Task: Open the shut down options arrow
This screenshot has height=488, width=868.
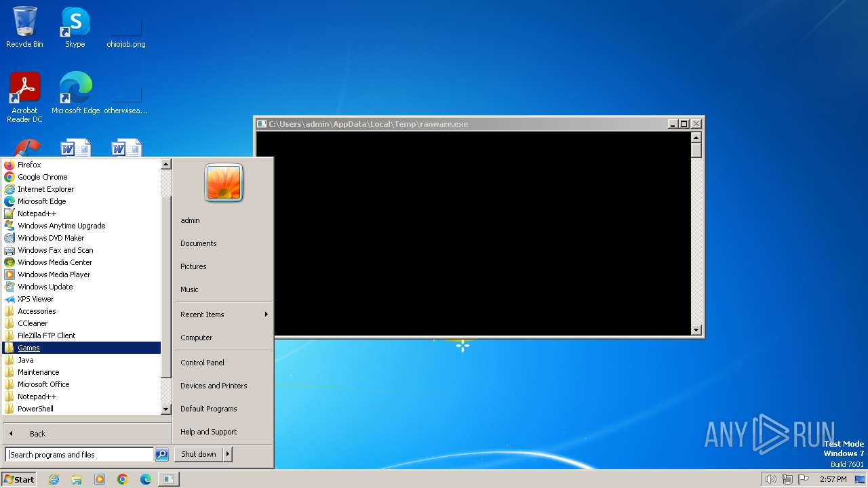Action: click(x=228, y=454)
